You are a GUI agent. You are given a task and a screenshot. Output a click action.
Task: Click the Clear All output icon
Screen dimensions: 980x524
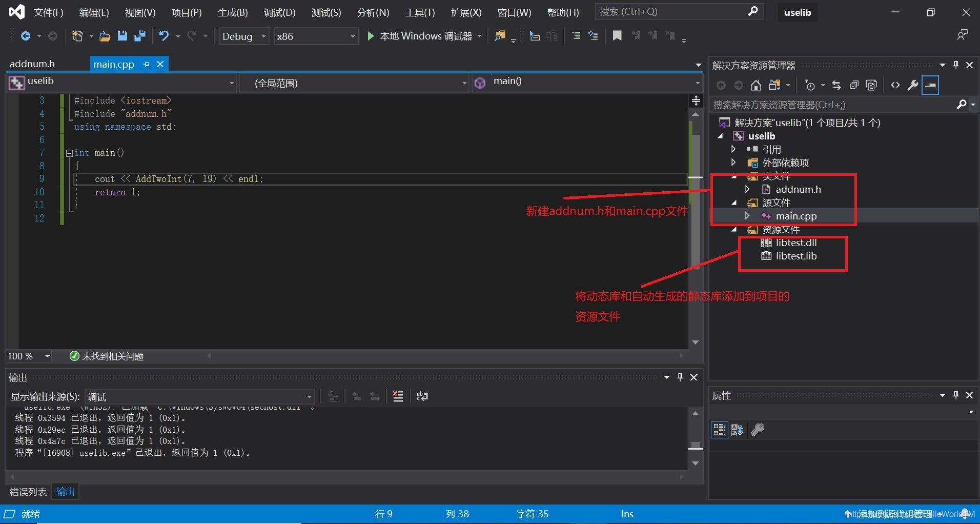pos(398,396)
